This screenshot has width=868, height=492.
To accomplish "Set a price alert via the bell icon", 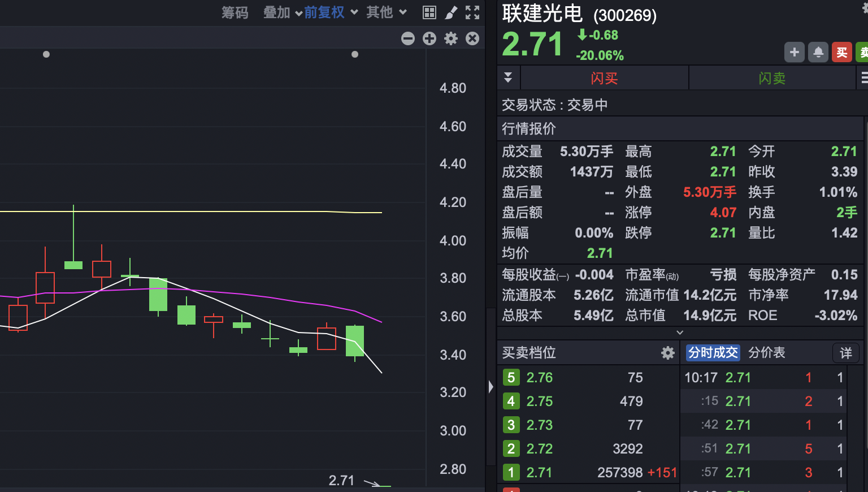I will pos(818,52).
